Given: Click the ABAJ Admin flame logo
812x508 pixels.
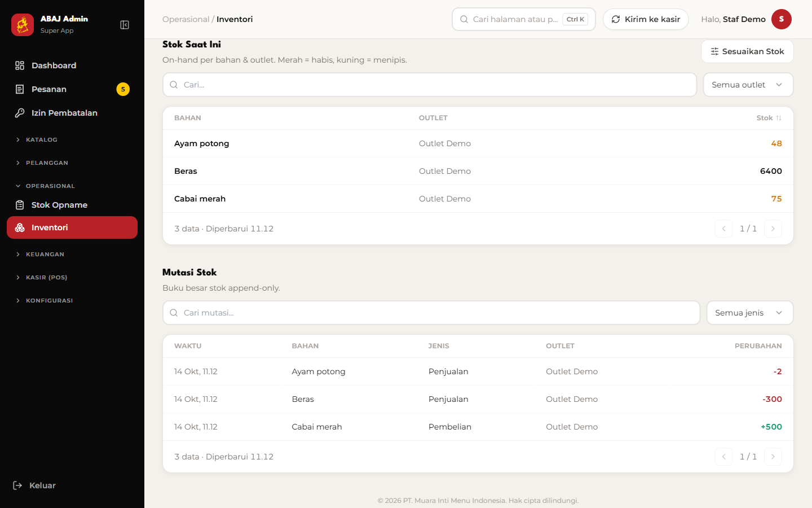Looking at the screenshot, I should (23, 25).
